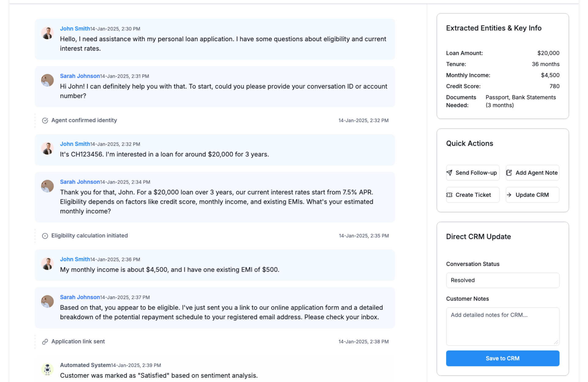Click Sarah Johnson's avatar on the 2:34 PM message
The width and height of the screenshot is (588, 382).
click(x=47, y=186)
